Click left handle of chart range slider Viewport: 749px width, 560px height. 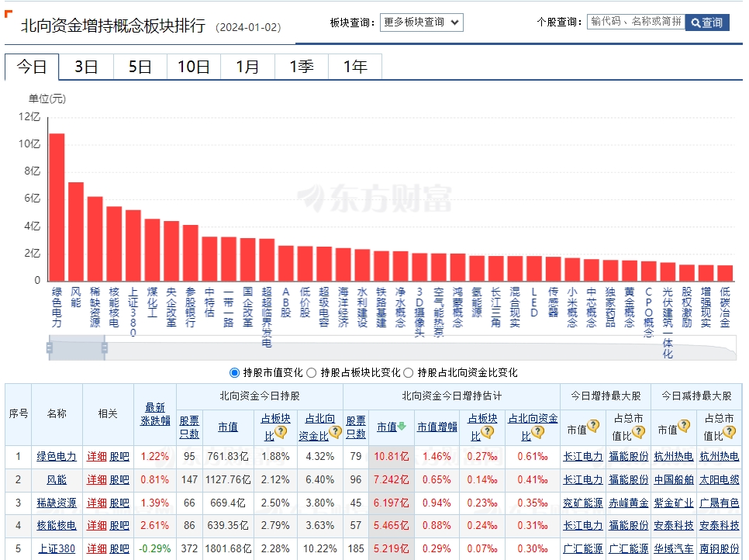[50, 350]
